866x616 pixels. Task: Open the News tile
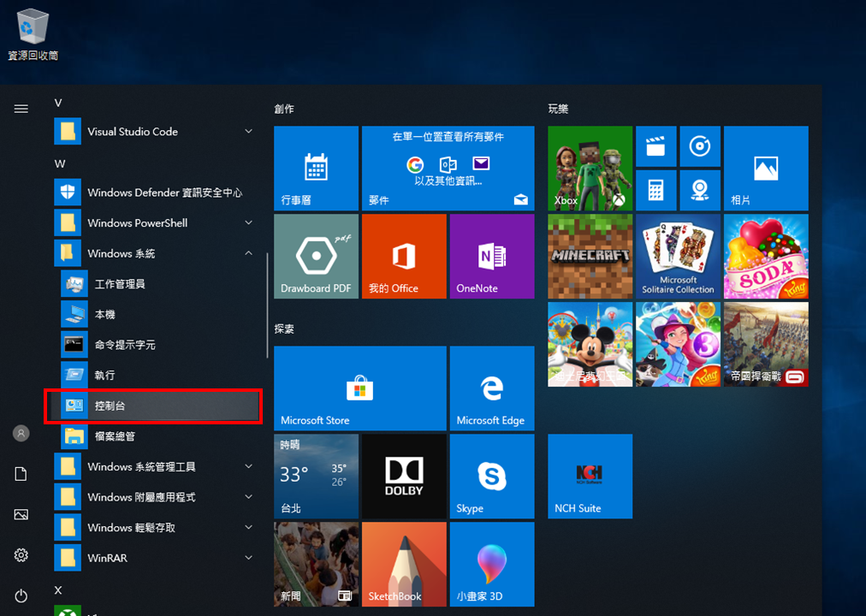316,564
